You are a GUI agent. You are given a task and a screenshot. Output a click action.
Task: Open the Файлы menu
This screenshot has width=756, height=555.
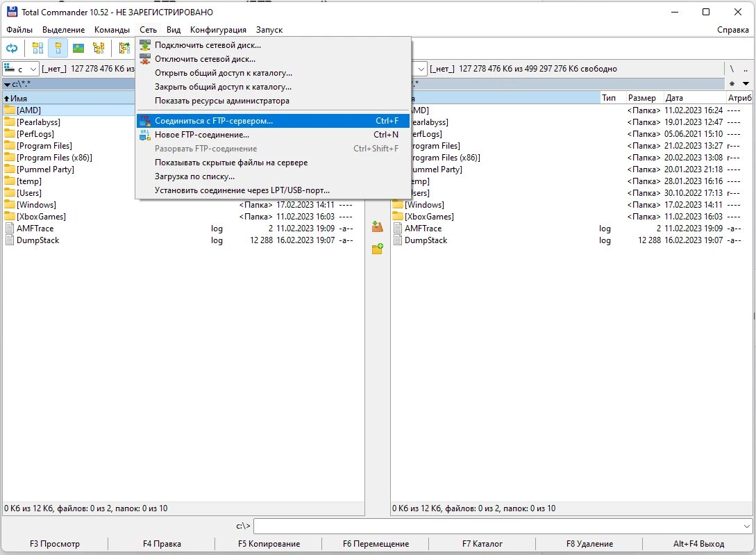[19, 29]
